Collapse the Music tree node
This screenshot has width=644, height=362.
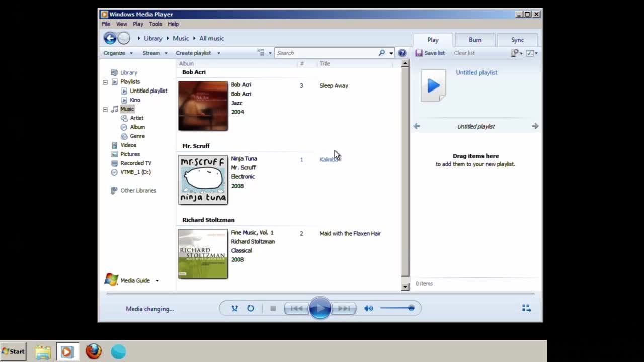point(105,109)
